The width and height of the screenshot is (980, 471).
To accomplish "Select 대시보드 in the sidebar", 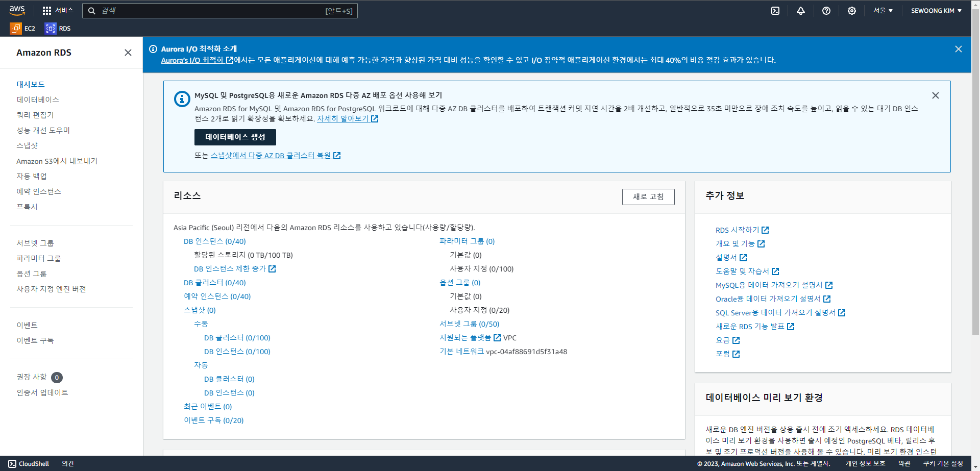I will click(31, 84).
